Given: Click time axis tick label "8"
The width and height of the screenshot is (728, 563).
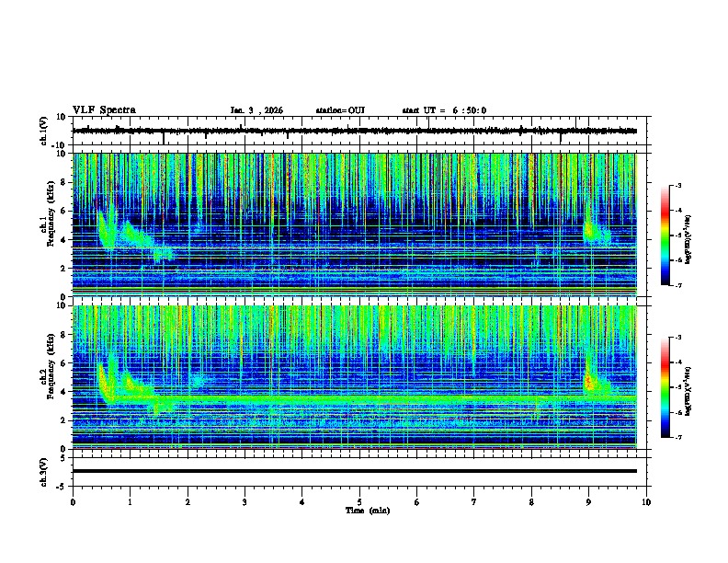Looking at the screenshot, I should point(531,501).
